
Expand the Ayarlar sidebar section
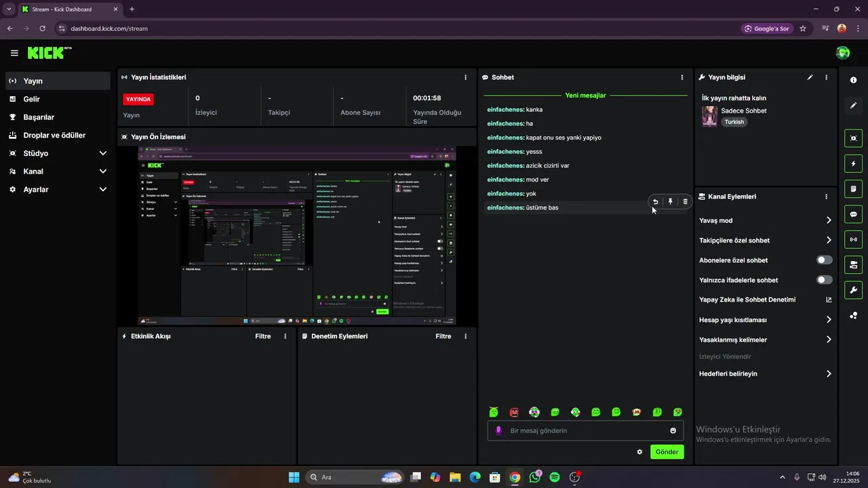(x=58, y=190)
